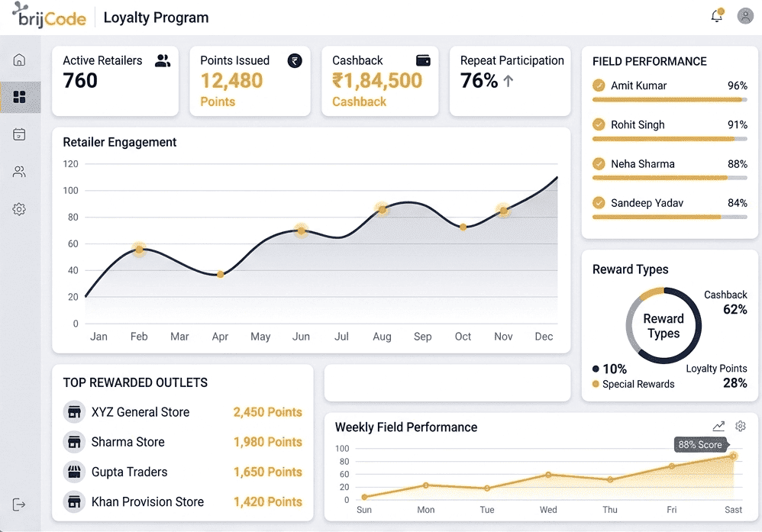The width and height of the screenshot is (762, 532).
Task: Open Gupta Traders outlet row
Action: (182, 472)
